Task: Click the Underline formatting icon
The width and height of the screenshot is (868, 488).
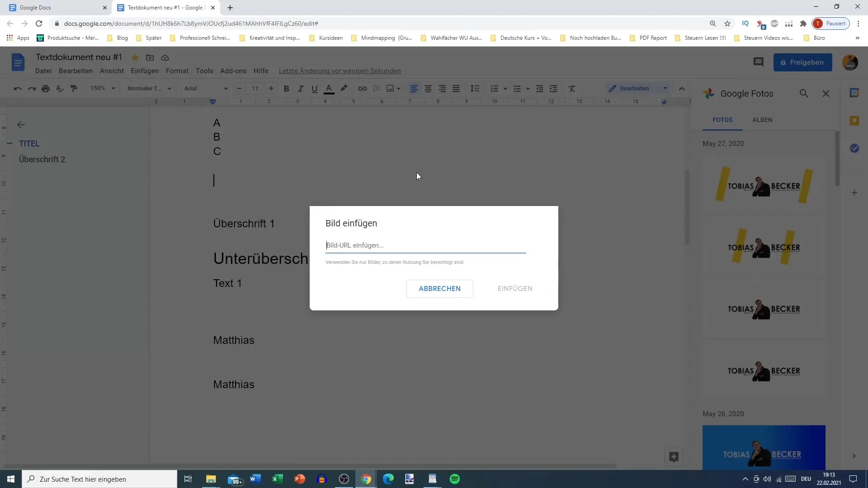Action: point(316,88)
